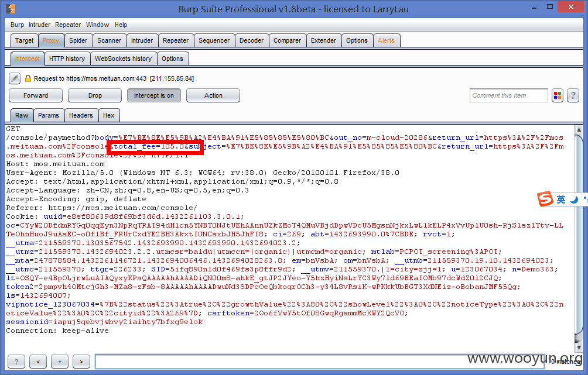Toggle the Intercept is on button
The height and width of the screenshot is (375, 588).
(154, 95)
